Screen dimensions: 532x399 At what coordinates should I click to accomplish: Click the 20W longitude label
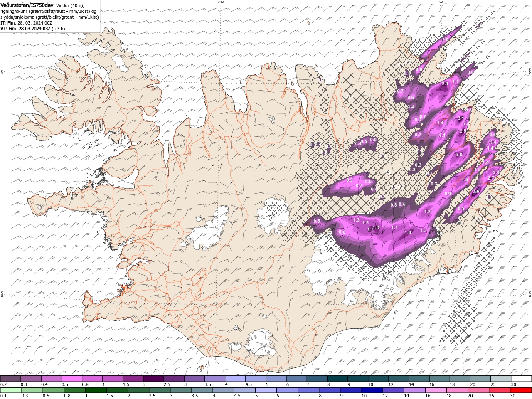221,2
